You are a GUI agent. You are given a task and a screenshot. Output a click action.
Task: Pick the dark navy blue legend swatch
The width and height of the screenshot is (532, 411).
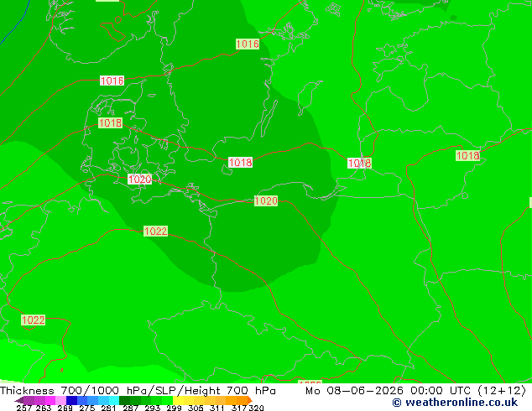[71, 400]
